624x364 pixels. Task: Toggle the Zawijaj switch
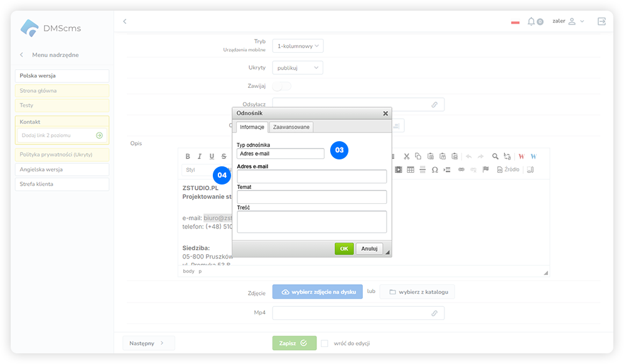(x=282, y=86)
